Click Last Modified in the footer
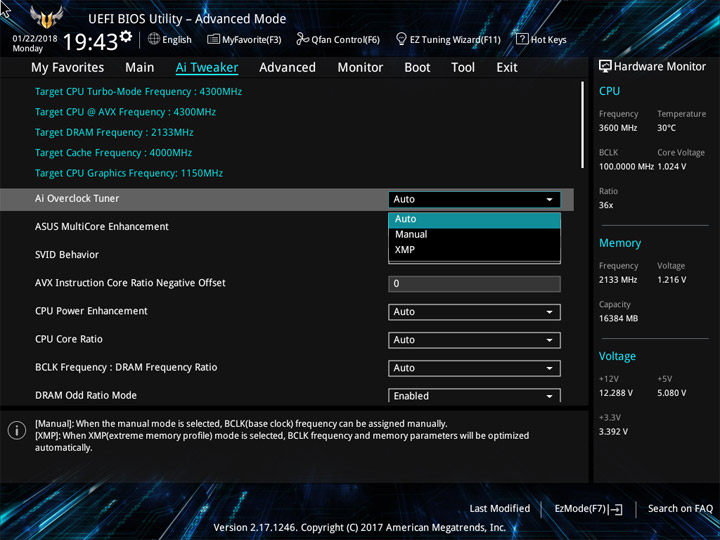The width and height of the screenshot is (720, 540). click(x=500, y=509)
